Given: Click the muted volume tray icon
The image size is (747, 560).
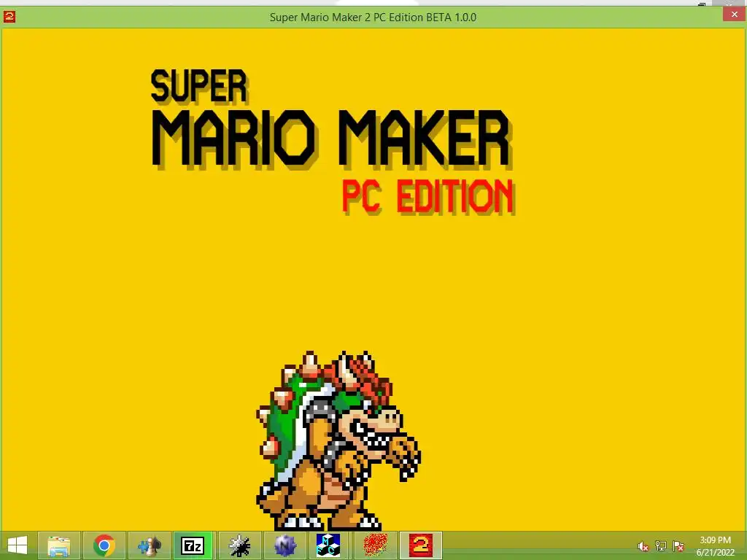Looking at the screenshot, I should coord(643,546).
